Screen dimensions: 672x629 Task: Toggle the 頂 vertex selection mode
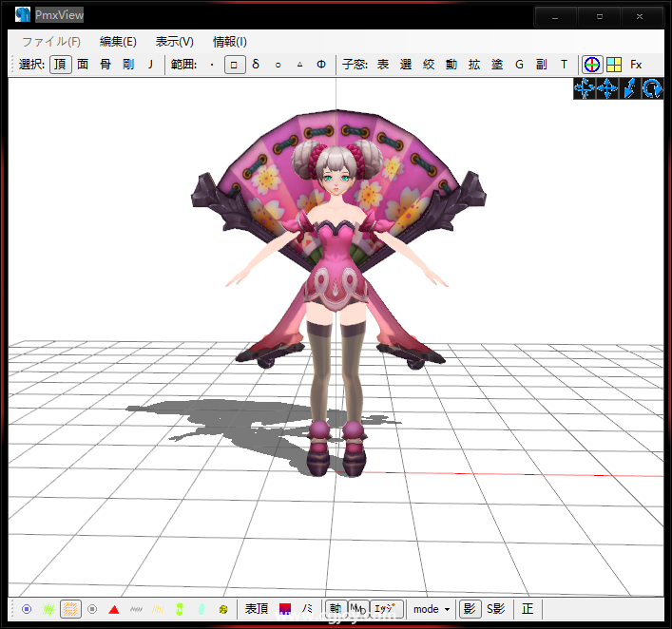(60, 65)
